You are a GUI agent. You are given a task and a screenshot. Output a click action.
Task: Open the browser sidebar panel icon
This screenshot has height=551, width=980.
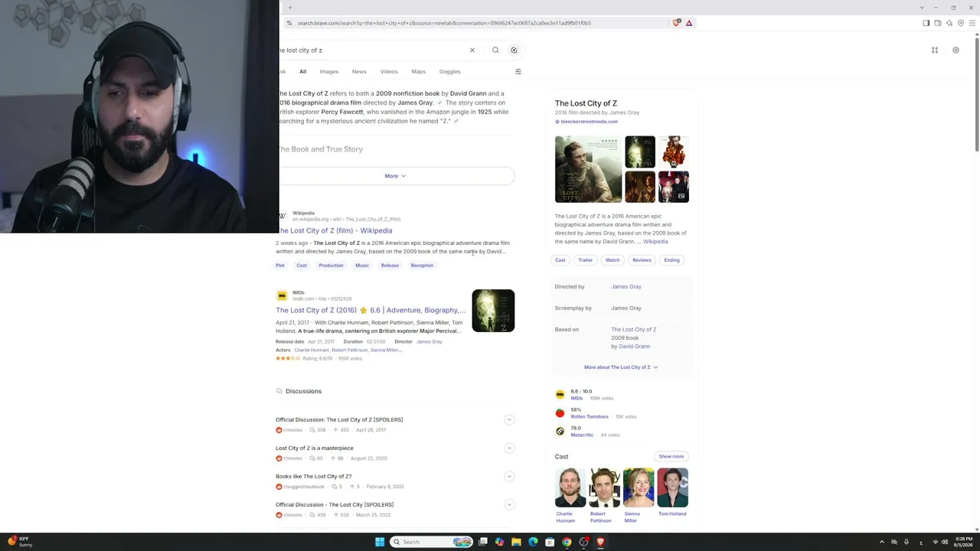926,23
